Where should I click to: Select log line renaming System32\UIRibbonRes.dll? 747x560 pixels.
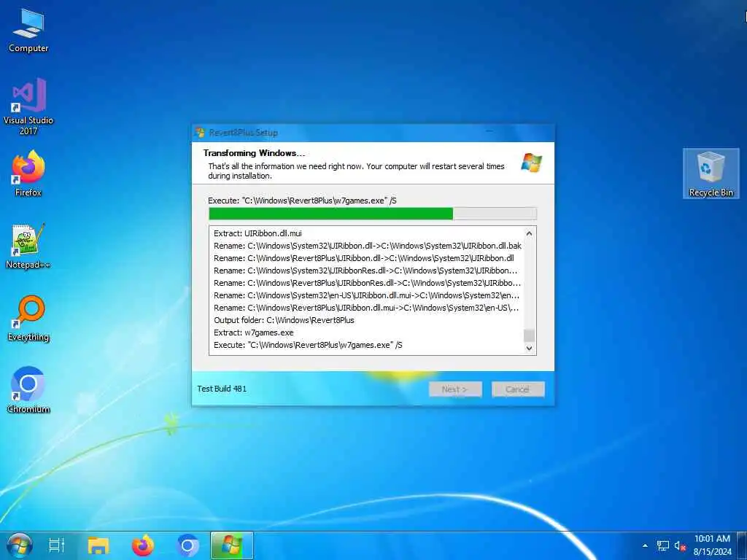(365, 271)
